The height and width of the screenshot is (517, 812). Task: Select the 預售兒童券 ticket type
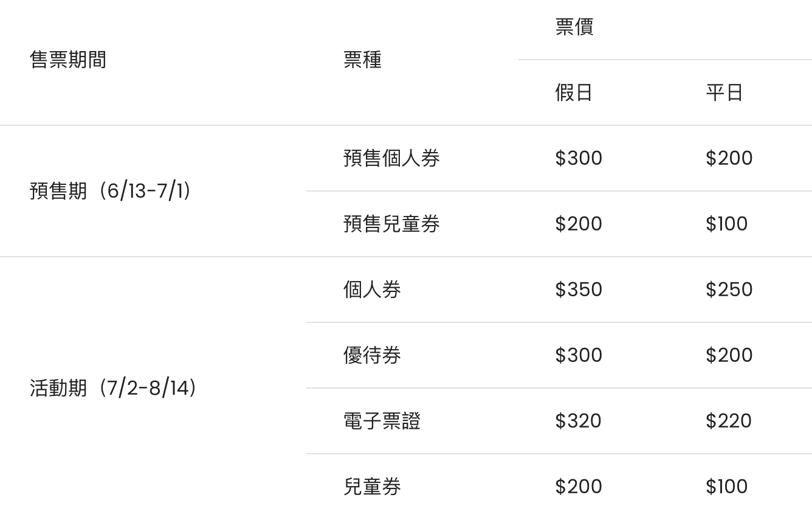pos(391,224)
